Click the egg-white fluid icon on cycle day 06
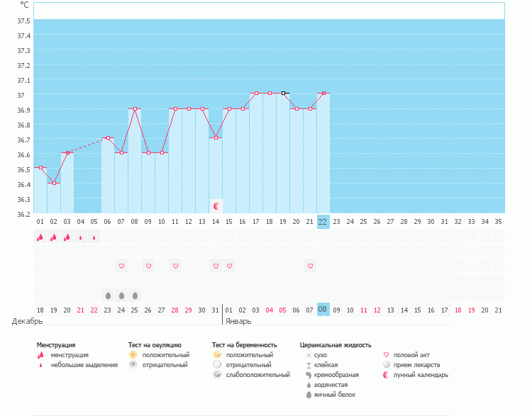 click(108, 295)
